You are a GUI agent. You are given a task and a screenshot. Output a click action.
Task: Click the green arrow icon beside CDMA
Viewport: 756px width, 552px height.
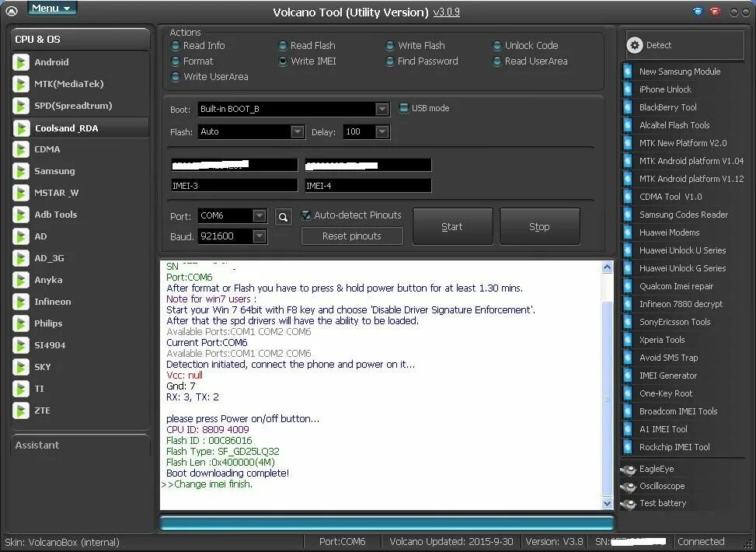pos(21,149)
